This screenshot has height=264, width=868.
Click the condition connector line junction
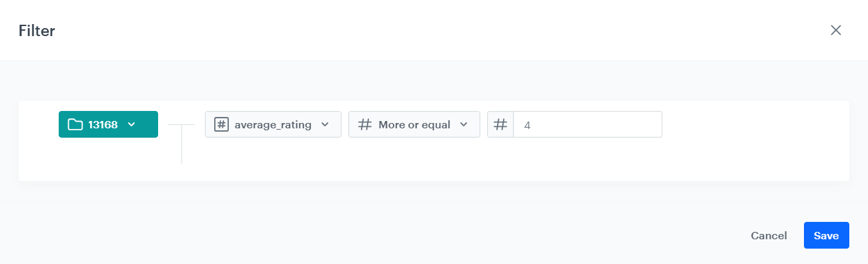[181, 124]
